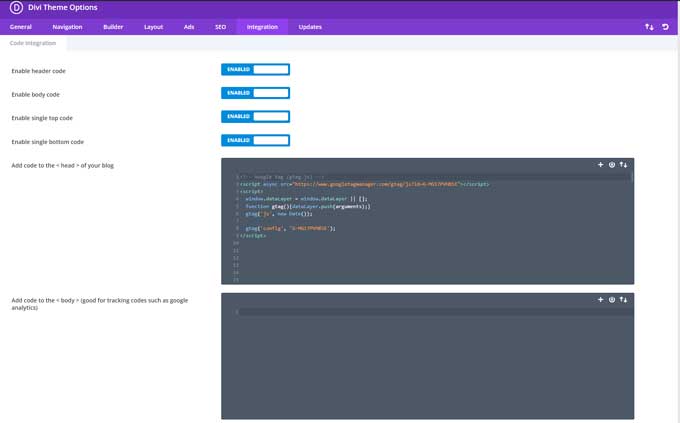Click the import/export arrows icon in header
680x423 pixels.
coord(649,27)
